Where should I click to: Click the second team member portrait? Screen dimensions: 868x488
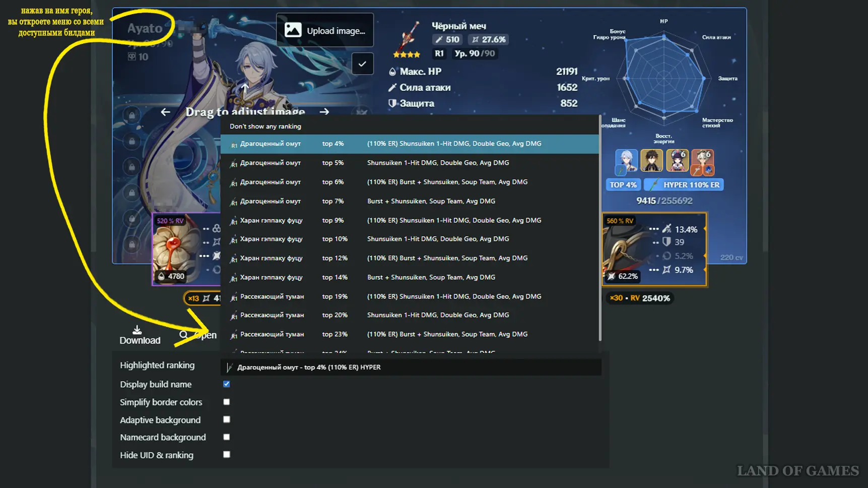651,161
